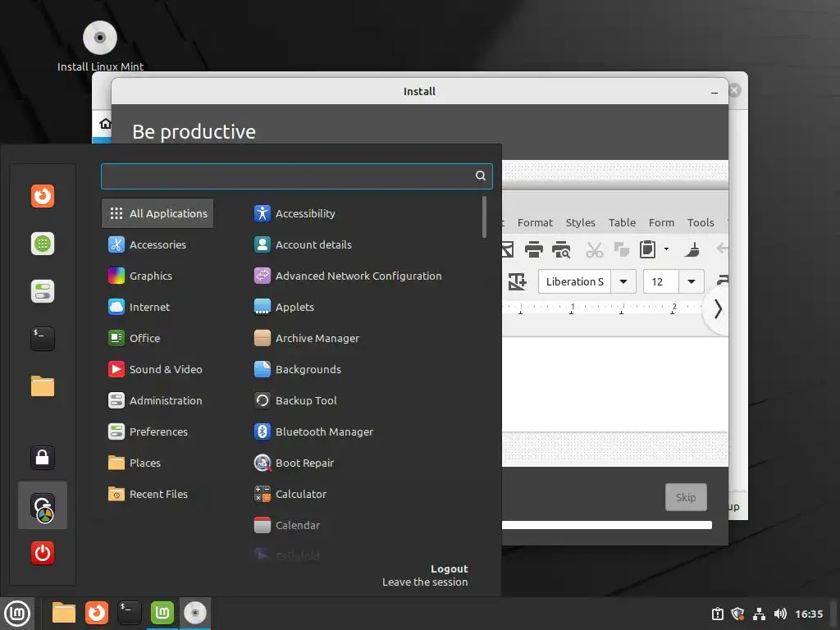Switch to the Linux Mint welcome panel item
Viewport: 840px width, 630px height.
pyautogui.click(x=162, y=614)
